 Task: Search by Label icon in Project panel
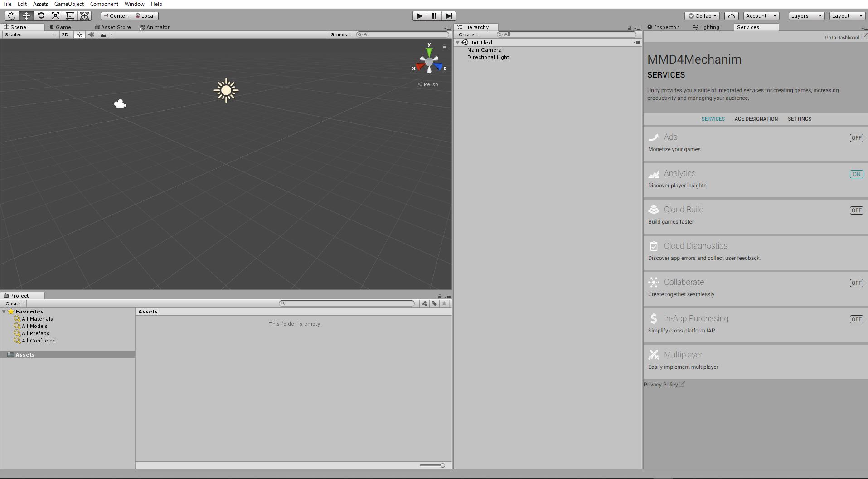434,303
